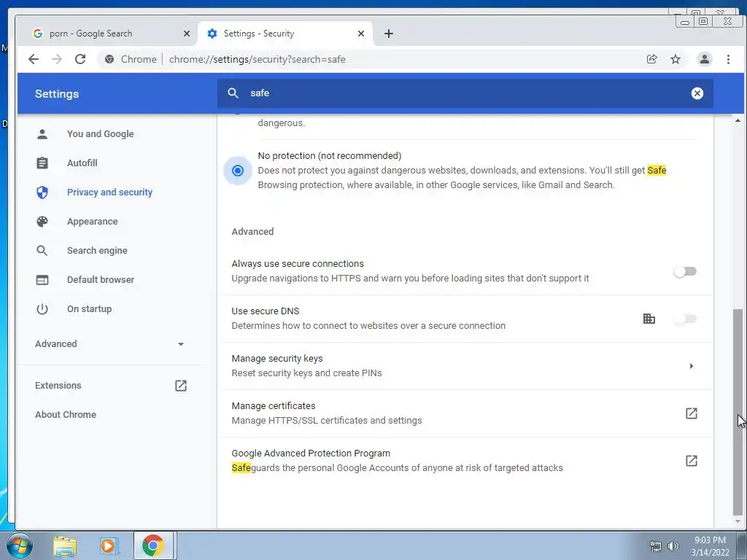Viewport: 747px width, 560px height.
Task: Click the Extensions link in sidebar
Action: coord(58,385)
